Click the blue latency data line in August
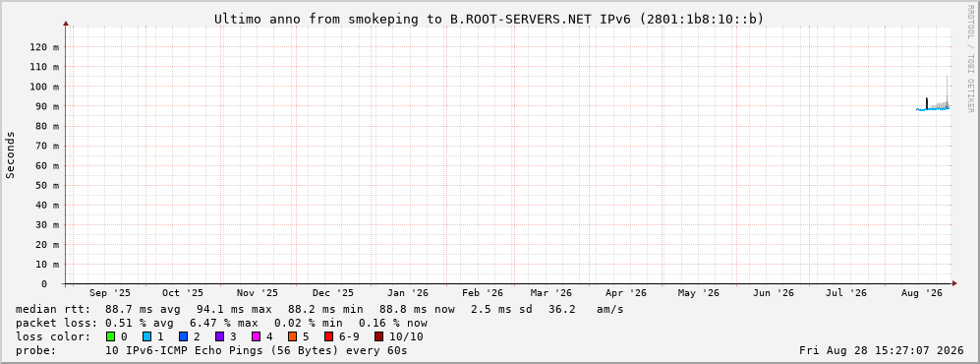Screen dimensions: 980x364 click(x=933, y=109)
